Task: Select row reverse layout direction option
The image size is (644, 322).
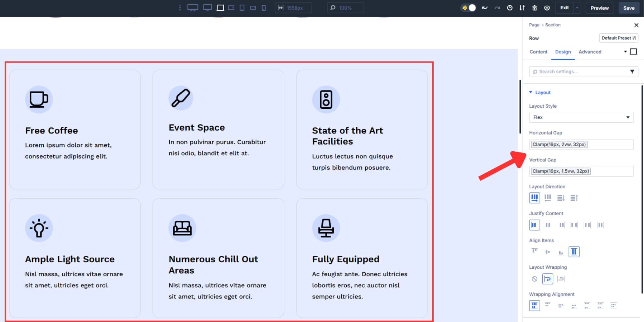Action: point(547,198)
